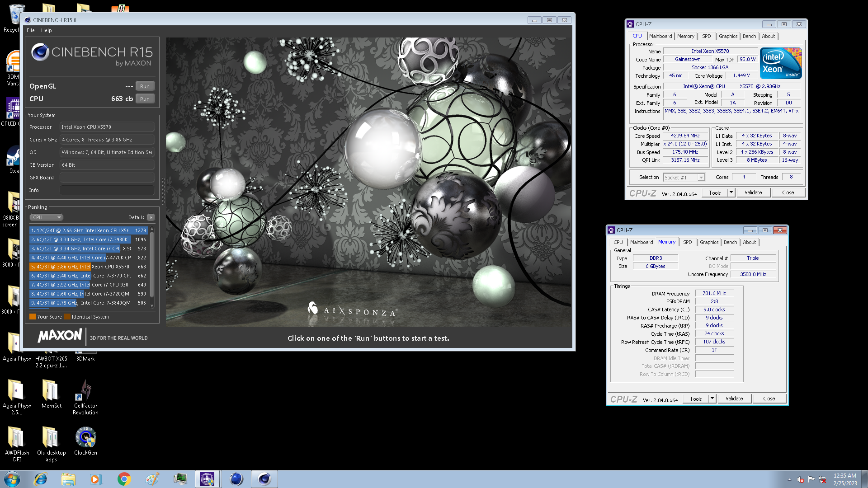Switch to Mainboard tab in lower CPU-Z
This screenshot has height=488, width=868.
[x=642, y=242]
